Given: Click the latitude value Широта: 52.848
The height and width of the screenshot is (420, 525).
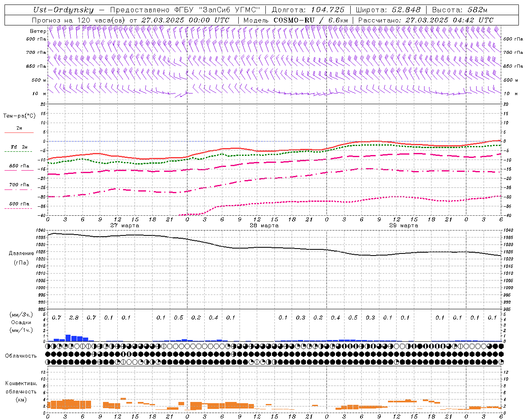Looking at the screenshot, I should (x=388, y=10).
